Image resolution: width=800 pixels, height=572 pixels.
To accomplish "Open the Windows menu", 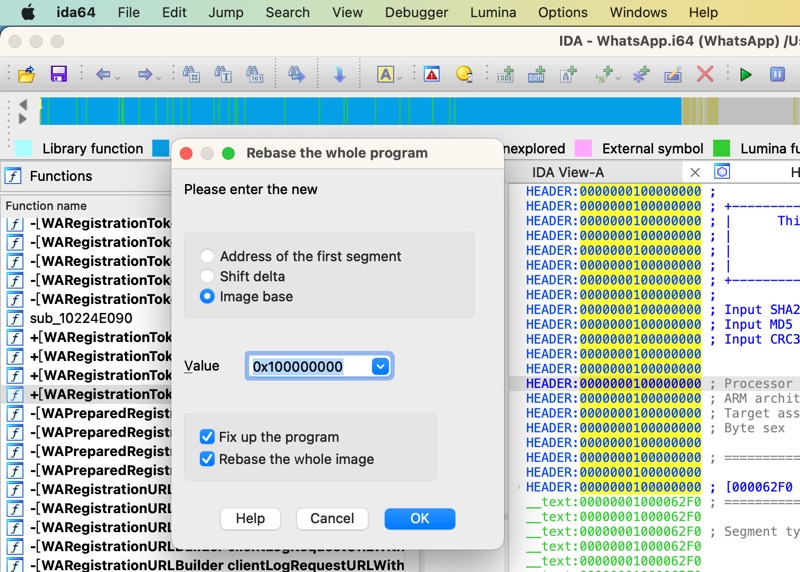I will (x=638, y=12).
